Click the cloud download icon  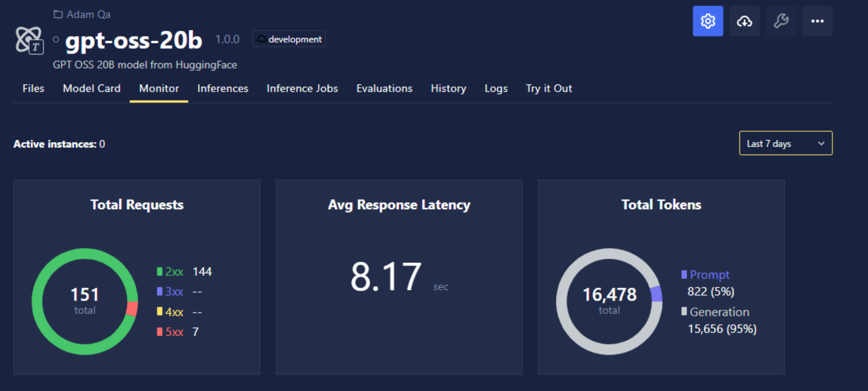click(x=744, y=21)
